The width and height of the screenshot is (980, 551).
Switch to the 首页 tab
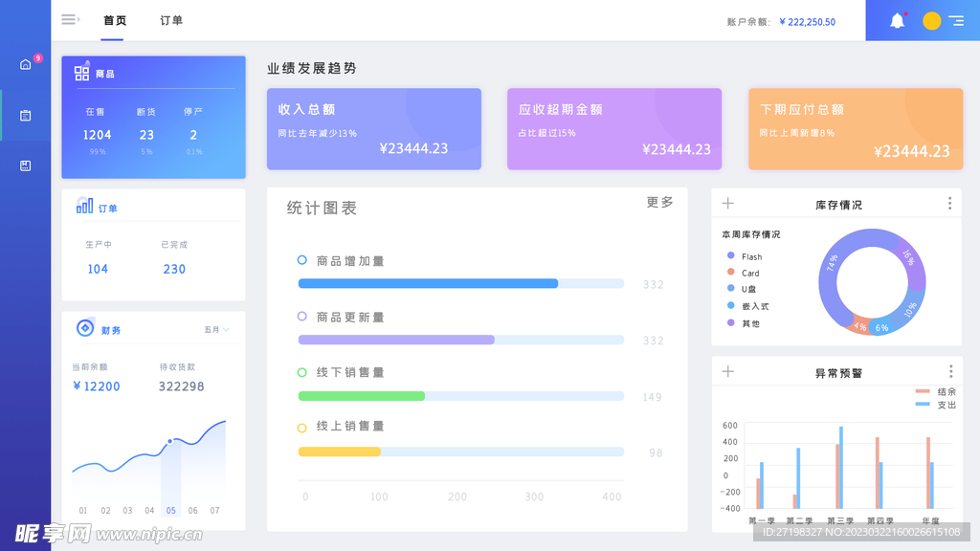click(113, 20)
